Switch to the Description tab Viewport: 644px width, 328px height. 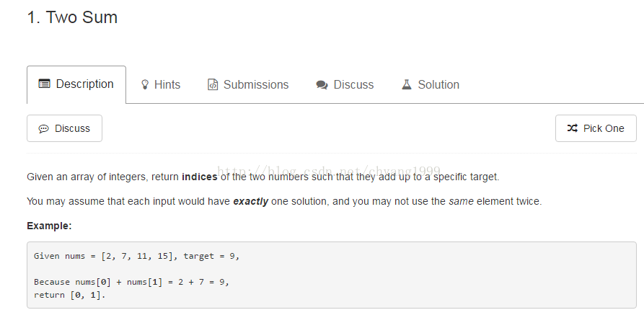tap(84, 84)
